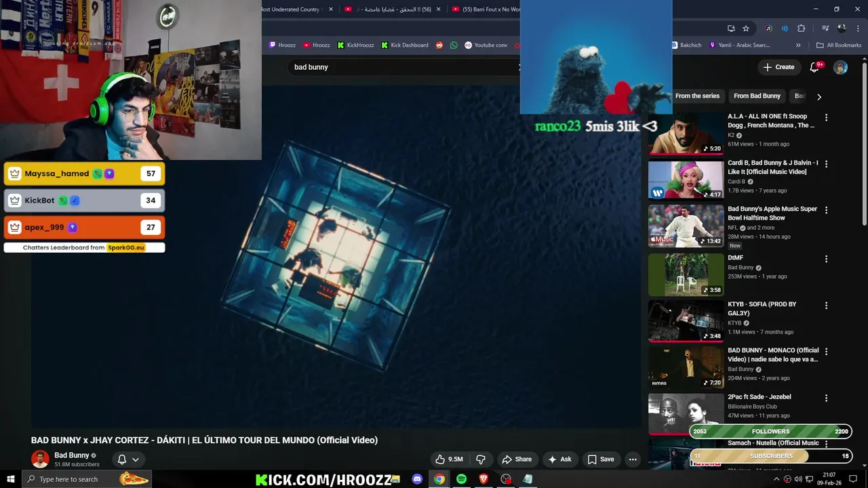Click the YouTube search box containing bad bunny

pyautogui.click(x=404, y=67)
